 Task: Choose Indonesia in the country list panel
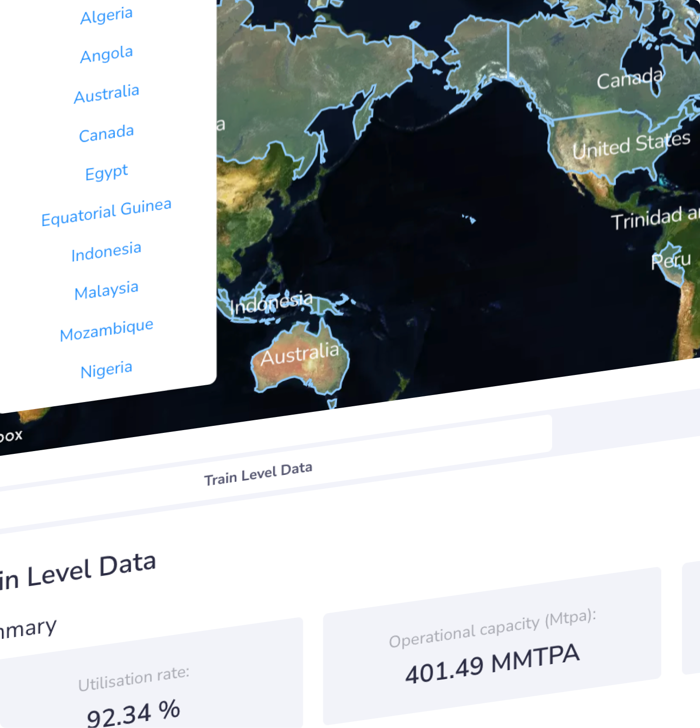point(106,252)
